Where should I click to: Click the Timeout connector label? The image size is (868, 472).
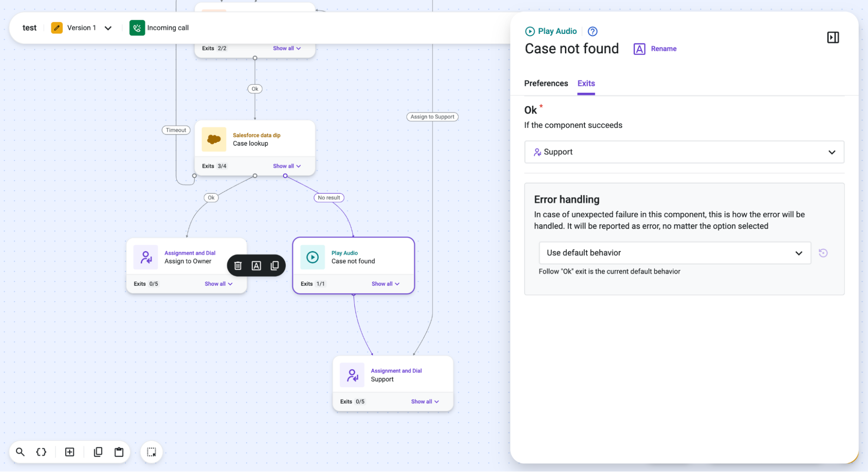click(176, 130)
